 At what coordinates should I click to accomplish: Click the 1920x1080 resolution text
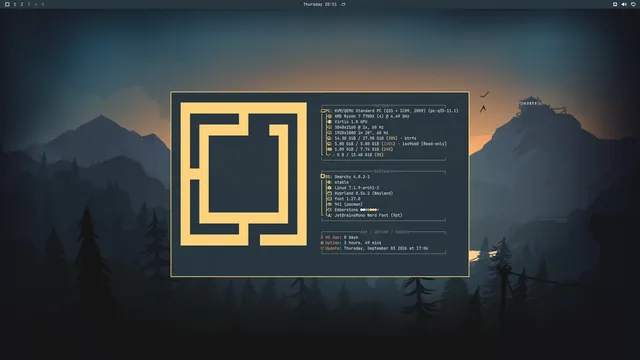pos(361,133)
